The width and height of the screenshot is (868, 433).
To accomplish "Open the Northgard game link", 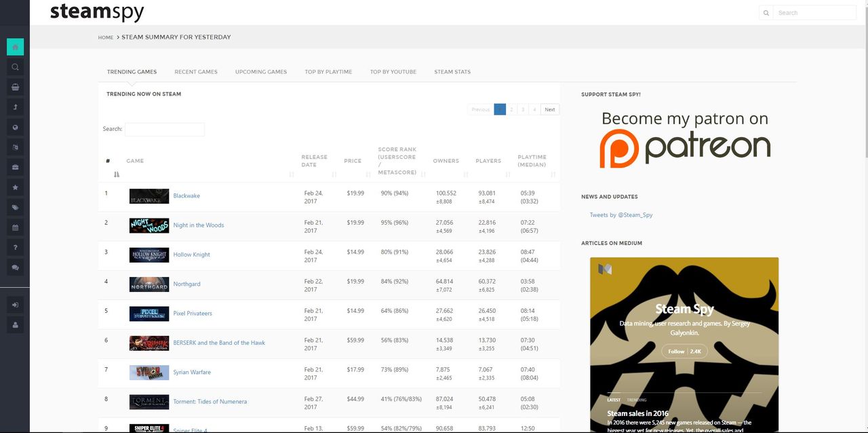I will click(186, 284).
